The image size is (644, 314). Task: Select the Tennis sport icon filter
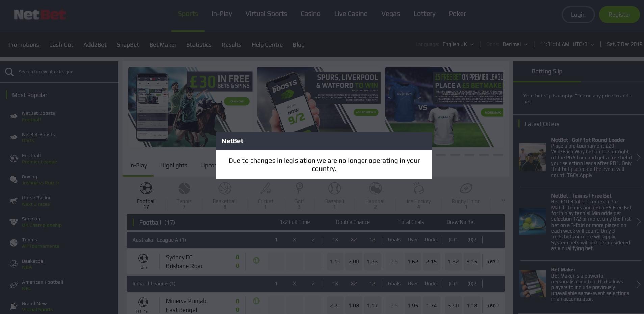pyautogui.click(x=184, y=189)
